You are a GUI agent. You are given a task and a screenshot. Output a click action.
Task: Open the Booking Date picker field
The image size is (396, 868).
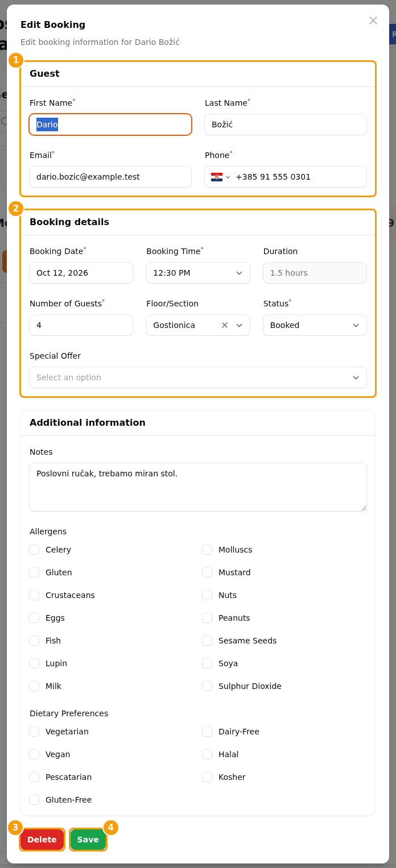click(81, 273)
